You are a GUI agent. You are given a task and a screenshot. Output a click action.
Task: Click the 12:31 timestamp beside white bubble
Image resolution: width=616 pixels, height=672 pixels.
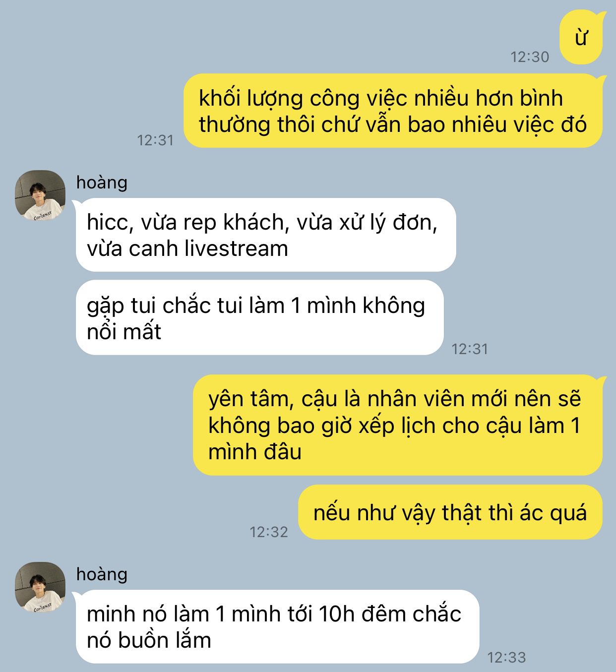(470, 349)
